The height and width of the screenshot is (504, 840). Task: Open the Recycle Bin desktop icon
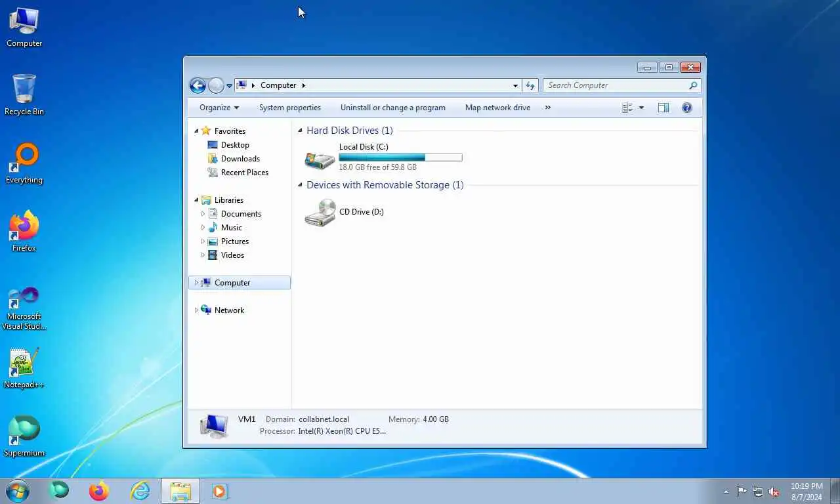point(24,95)
